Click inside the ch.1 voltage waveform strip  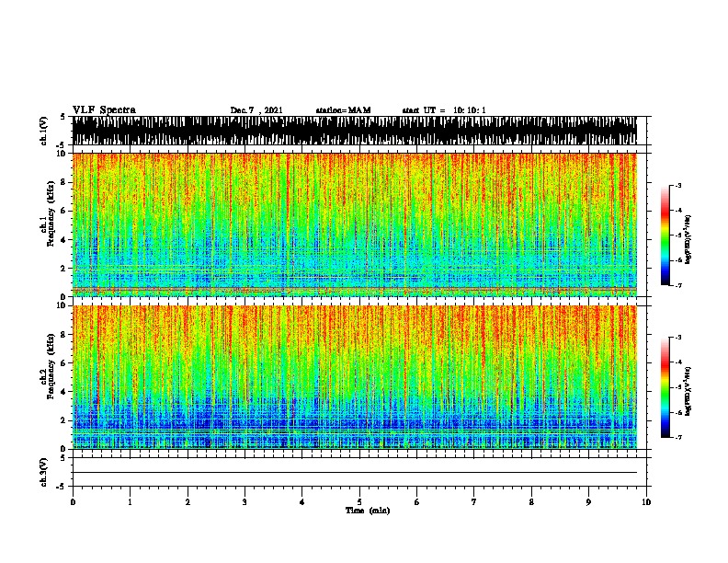[355, 131]
